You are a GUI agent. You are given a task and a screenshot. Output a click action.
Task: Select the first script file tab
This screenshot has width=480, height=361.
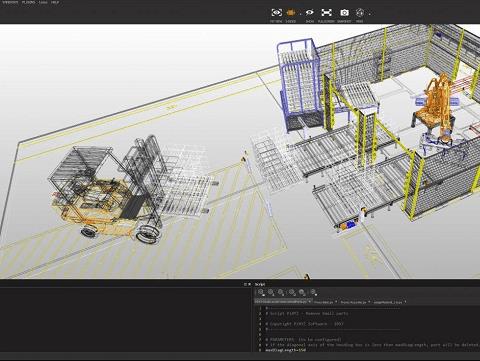pos(283,302)
